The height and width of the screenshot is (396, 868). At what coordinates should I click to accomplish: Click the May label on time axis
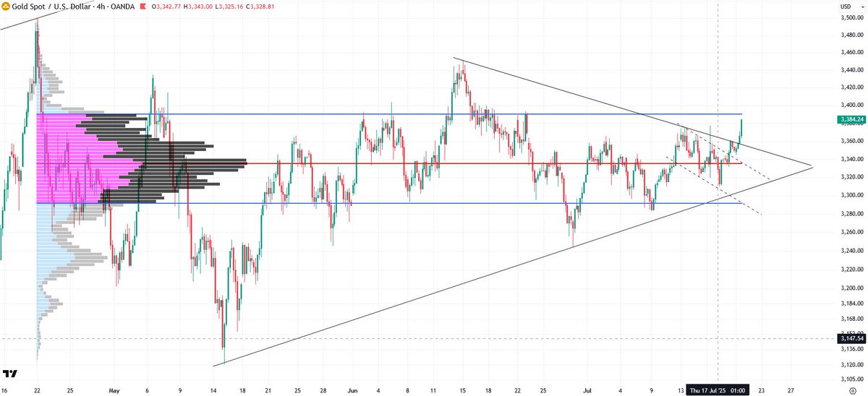tap(114, 389)
